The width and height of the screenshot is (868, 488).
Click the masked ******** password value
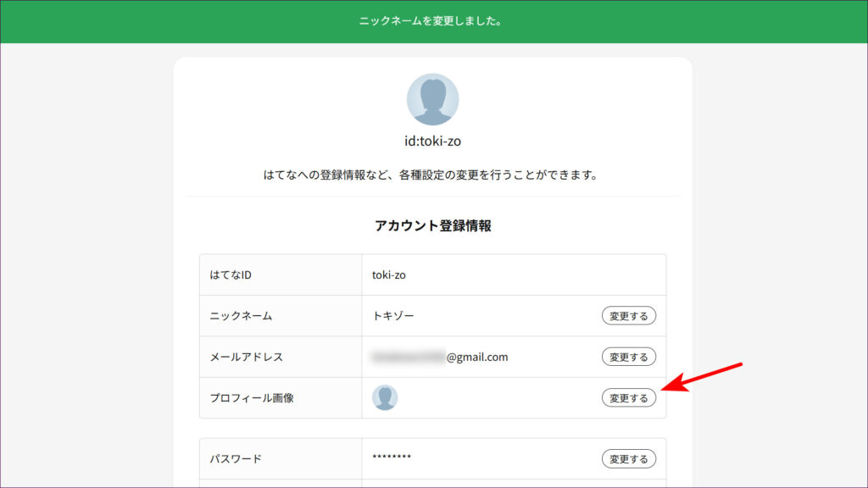click(392, 458)
